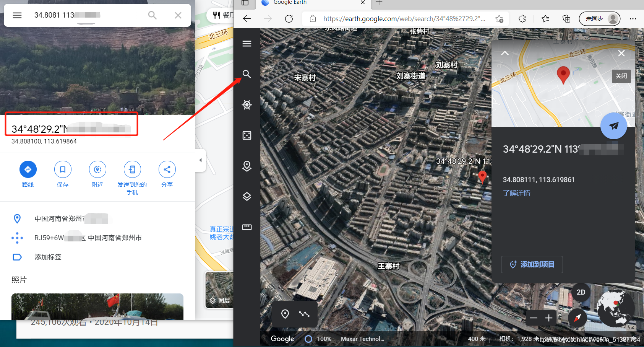
Task: Open the browser extensions icon
Action: [x=522, y=19]
